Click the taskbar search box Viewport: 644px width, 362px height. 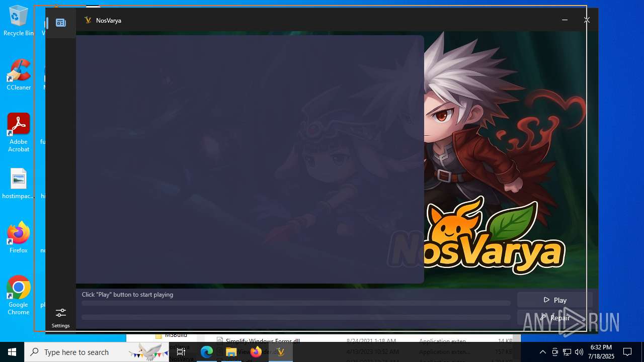click(98, 352)
